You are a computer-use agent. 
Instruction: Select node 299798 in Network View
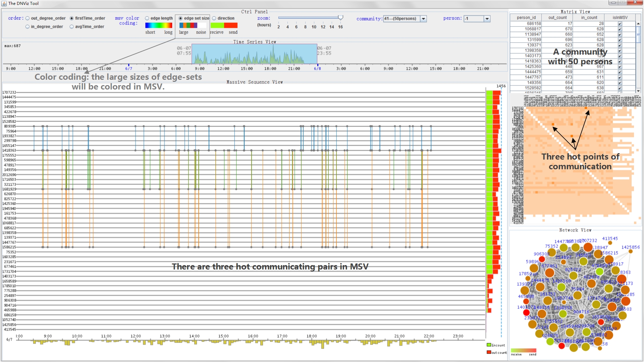point(587,332)
